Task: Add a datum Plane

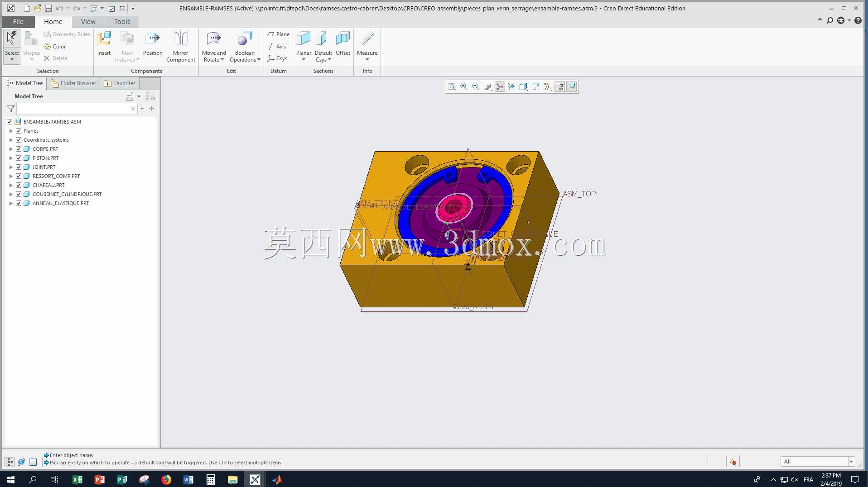Action: (x=279, y=34)
